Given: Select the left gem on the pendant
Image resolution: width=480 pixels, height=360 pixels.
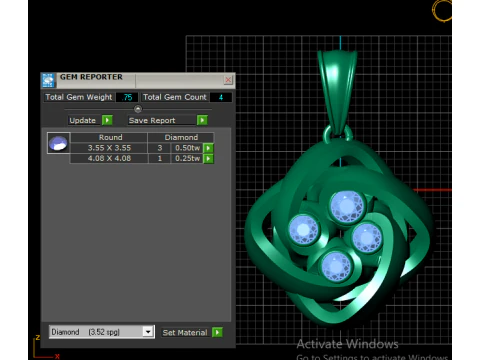Looking at the screenshot, I should tap(304, 230).
